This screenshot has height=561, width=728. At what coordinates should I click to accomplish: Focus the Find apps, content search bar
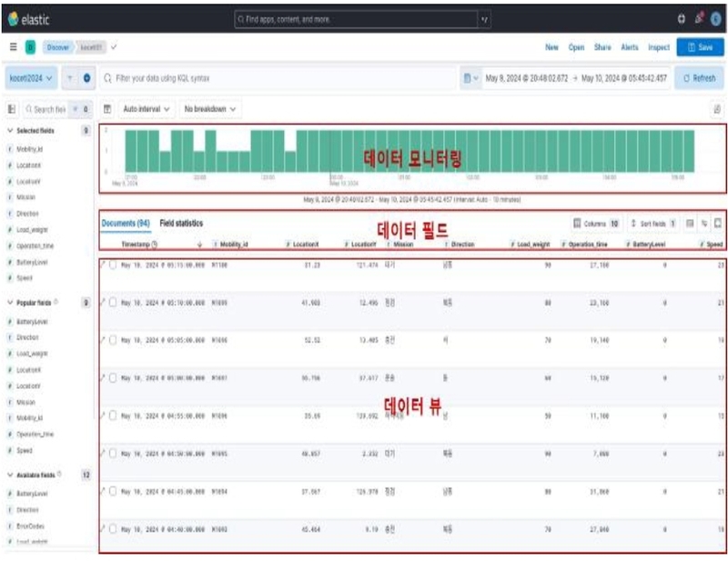356,19
